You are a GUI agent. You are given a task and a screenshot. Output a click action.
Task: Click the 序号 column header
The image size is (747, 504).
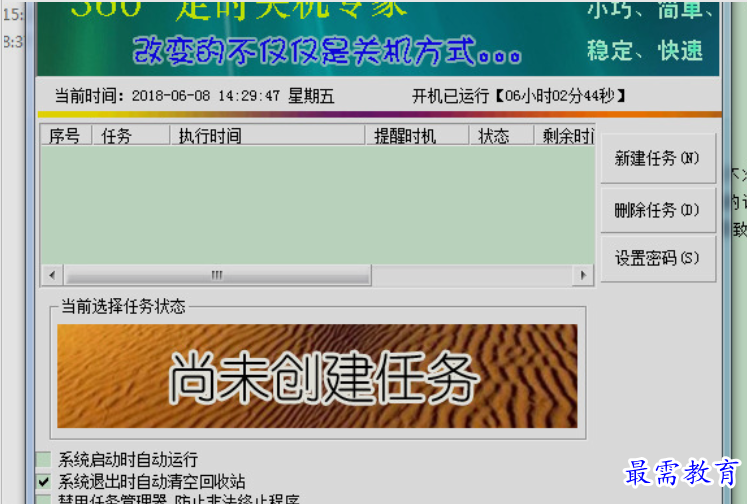click(65, 136)
